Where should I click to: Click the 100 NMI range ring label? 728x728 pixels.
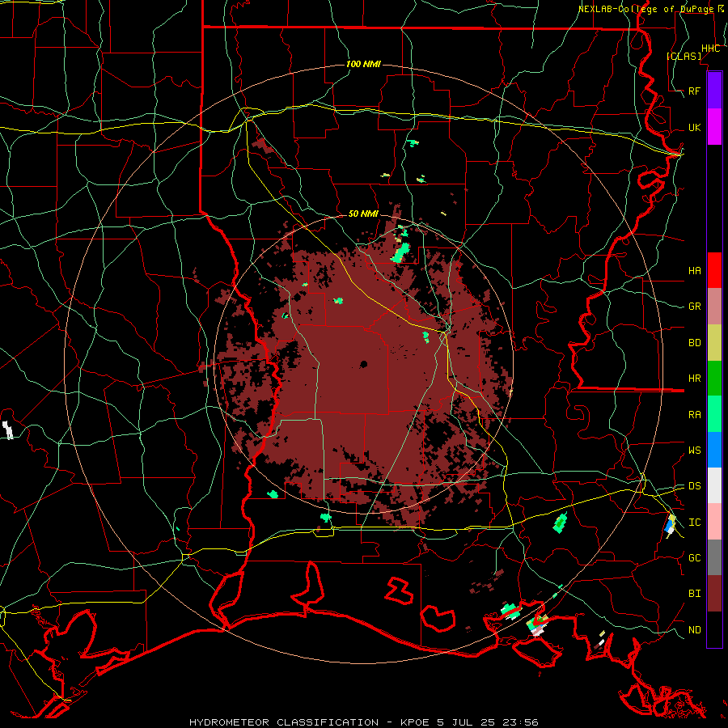363,64
